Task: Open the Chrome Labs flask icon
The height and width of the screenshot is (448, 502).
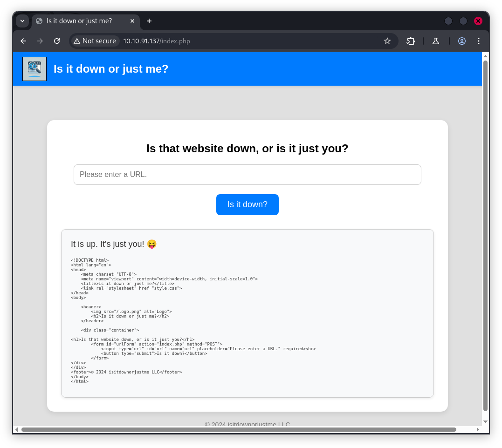Action: click(x=436, y=41)
